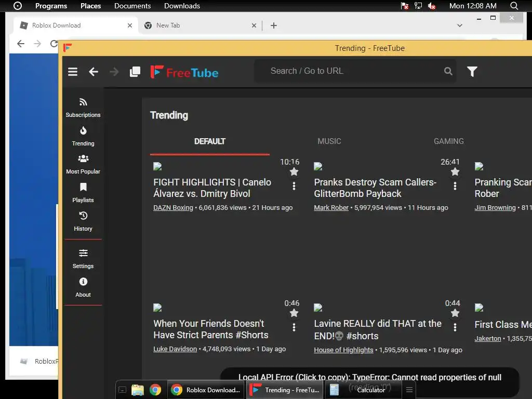The width and height of the screenshot is (532, 399).
Task: Star the Lavine REALLY did THAT video
Action: click(x=455, y=313)
